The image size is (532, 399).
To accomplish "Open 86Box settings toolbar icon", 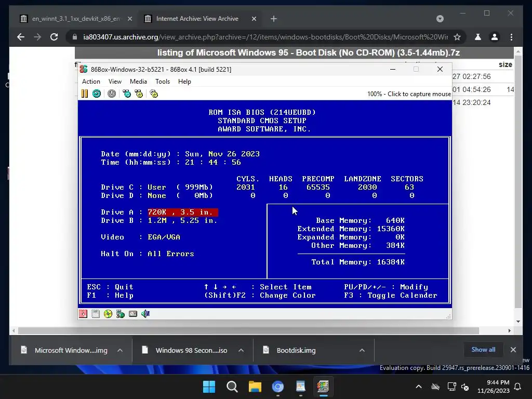I will pos(154,94).
